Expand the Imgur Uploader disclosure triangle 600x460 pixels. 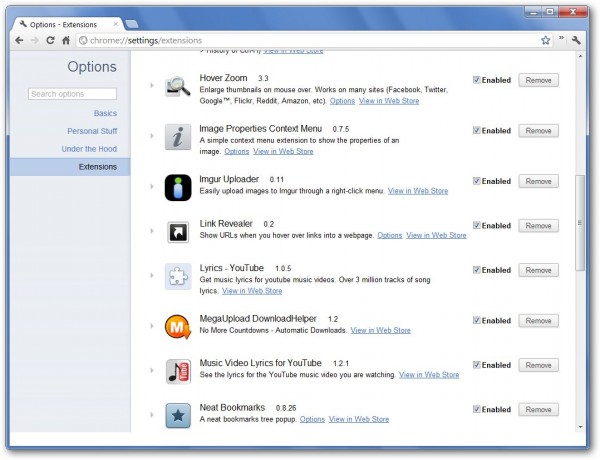tap(152, 186)
